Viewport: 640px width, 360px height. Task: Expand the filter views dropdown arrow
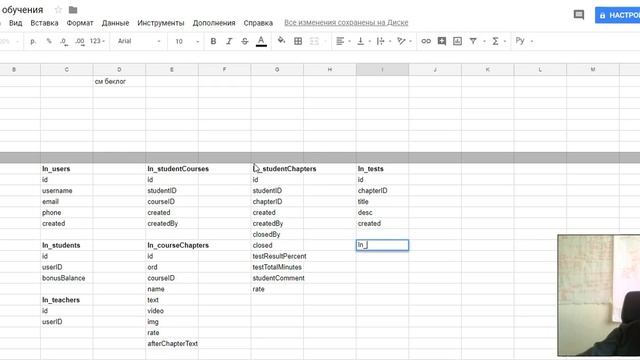(x=484, y=41)
